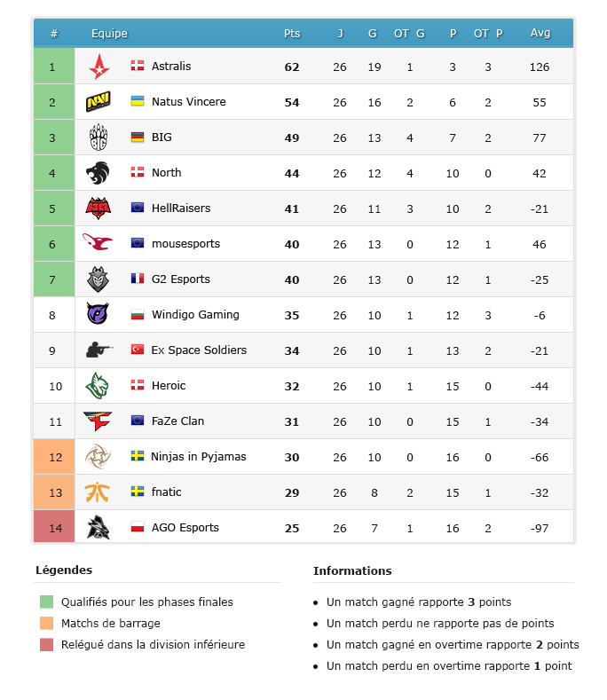Click the fnatic team logo
Viewport: 607px width, 700px height.
(x=98, y=492)
